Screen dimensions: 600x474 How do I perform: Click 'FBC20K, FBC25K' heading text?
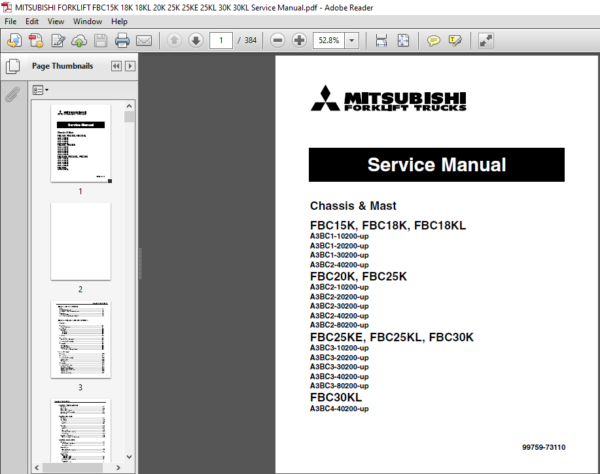coord(358,276)
